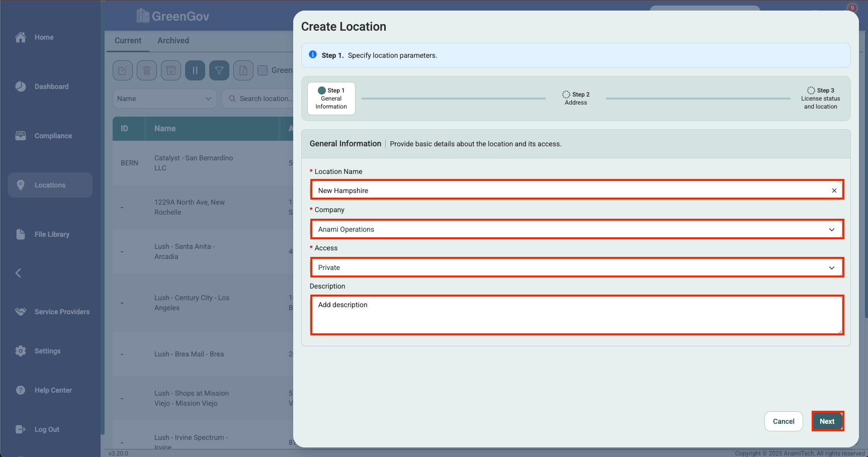The height and width of the screenshot is (457, 868).
Task: Click the Cancel button
Action: pyautogui.click(x=784, y=421)
